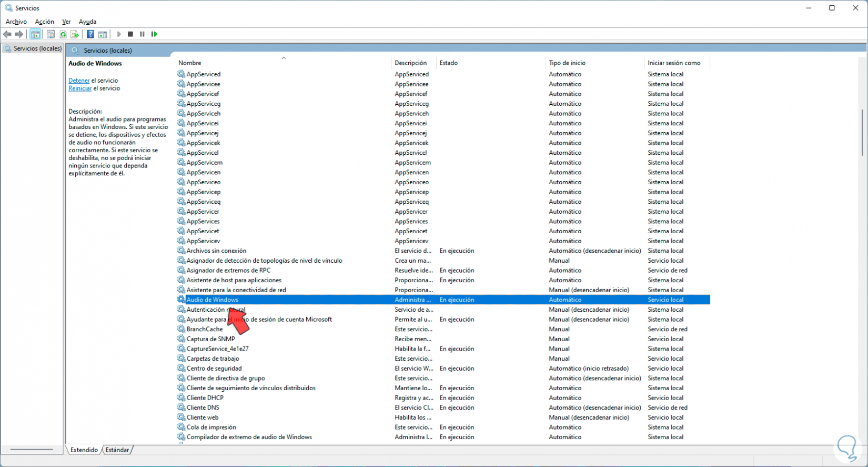Open the Ayuda menu

pos(87,22)
